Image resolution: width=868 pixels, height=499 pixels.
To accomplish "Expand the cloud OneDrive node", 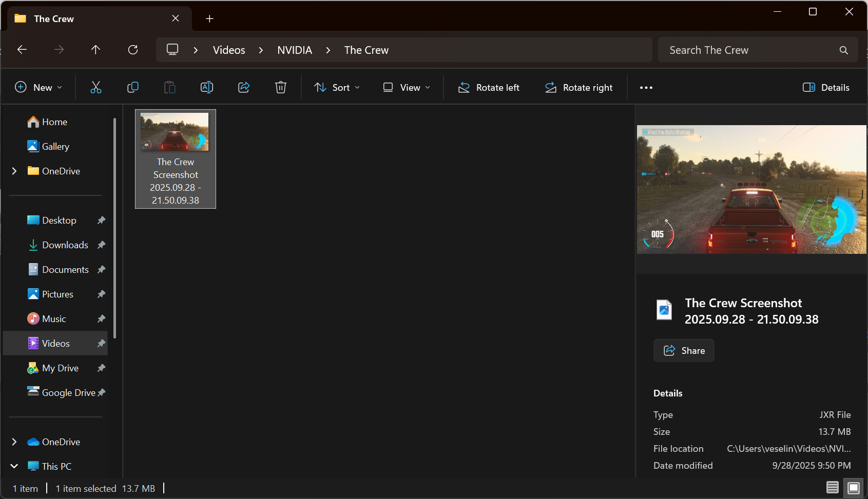I will coord(14,442).
